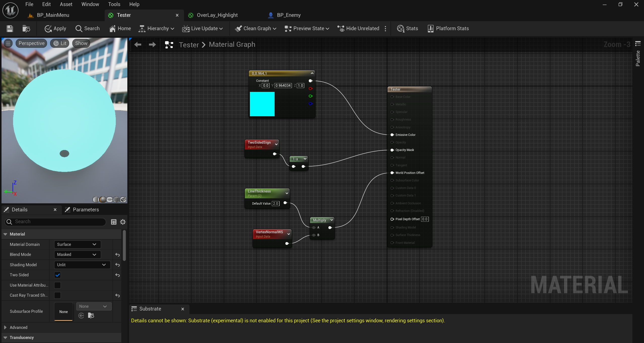644x343 pixels.
Task: Click the property matrix table icon in Details
Action: pos(114,222)
